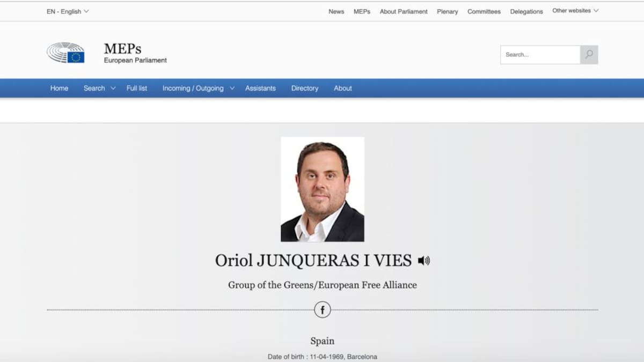Open the Full list menu item
644x362 pixels.
click(x=137, y=88)
